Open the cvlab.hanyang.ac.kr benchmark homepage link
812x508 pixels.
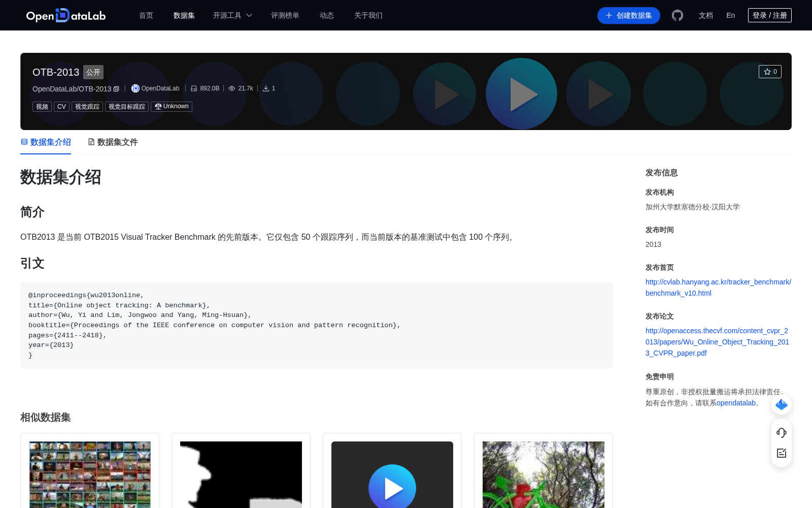click(x=718, y=288)
